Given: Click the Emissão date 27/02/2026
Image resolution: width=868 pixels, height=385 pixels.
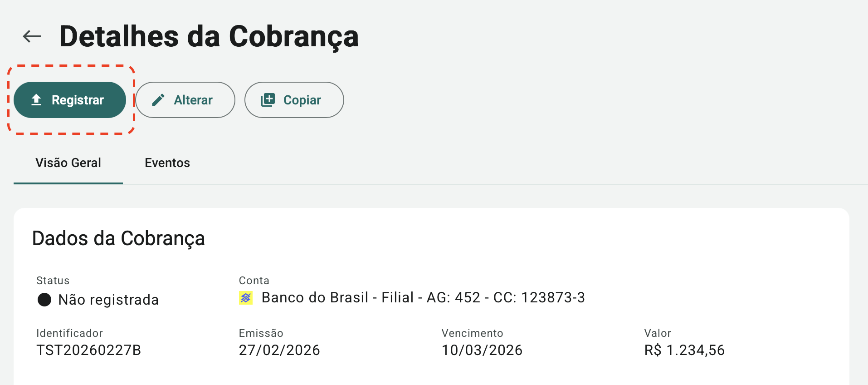Looking at the screenshot, I should (279, 350).
